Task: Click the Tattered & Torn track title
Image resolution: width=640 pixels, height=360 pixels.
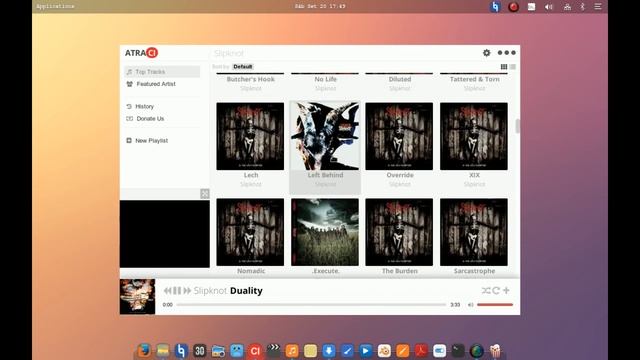Action: (474, 79)
